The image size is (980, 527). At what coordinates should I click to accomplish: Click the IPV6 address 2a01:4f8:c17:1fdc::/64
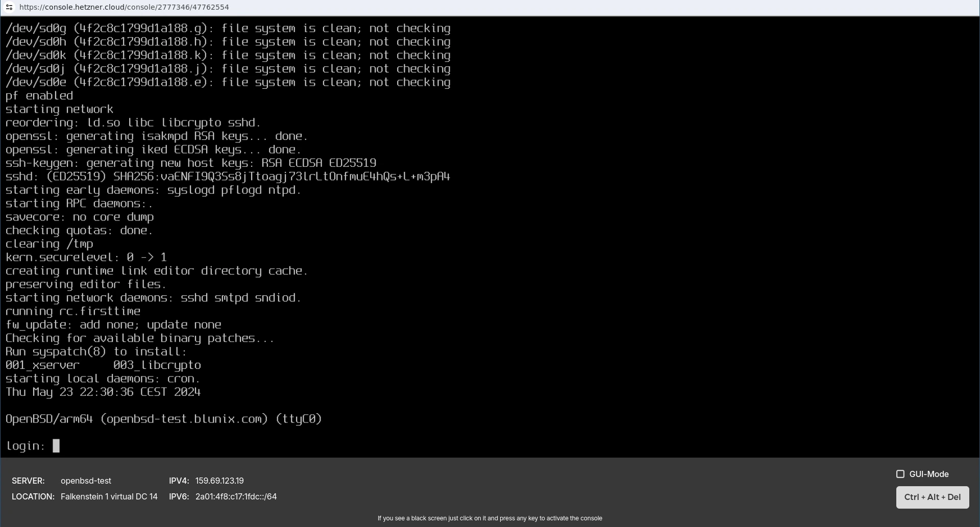(236, 496)
